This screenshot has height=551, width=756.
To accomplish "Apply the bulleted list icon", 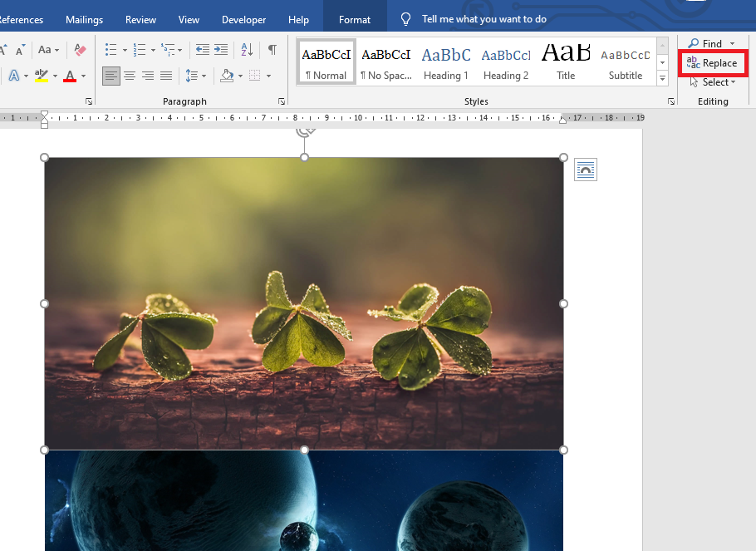I will 110,50.
